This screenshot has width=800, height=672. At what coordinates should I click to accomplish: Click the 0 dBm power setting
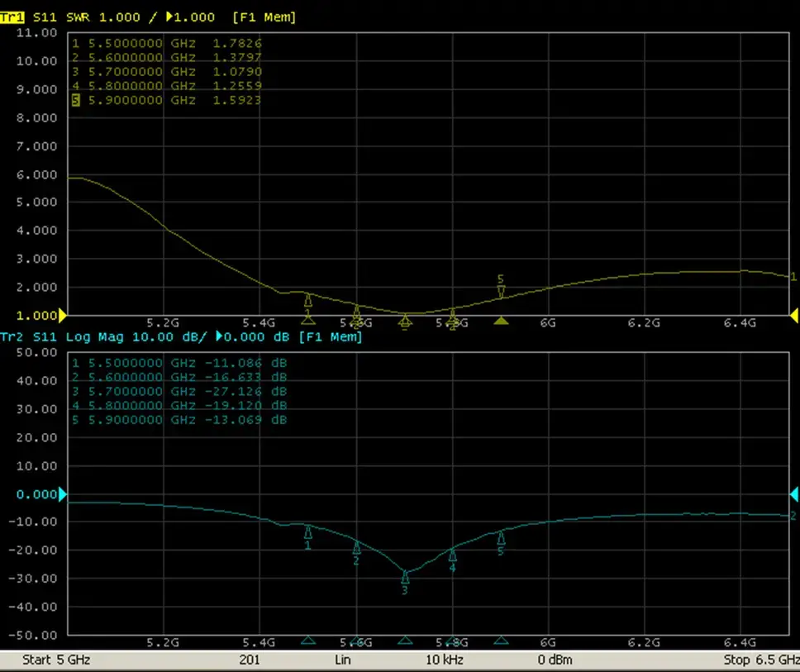pyautogui.click(x=555, y=660)
